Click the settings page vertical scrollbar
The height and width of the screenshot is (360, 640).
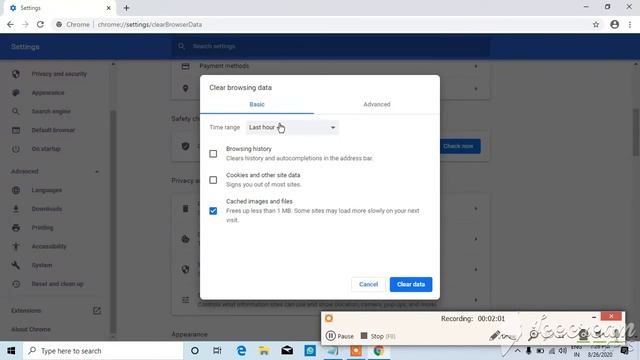[x=636, y=132]
